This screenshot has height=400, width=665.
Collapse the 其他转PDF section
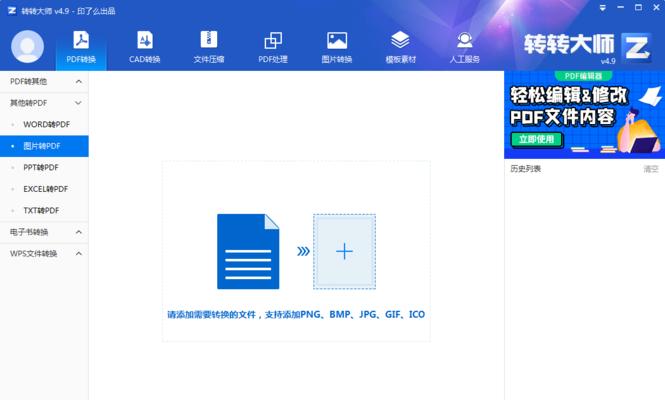tap(44, 103)
